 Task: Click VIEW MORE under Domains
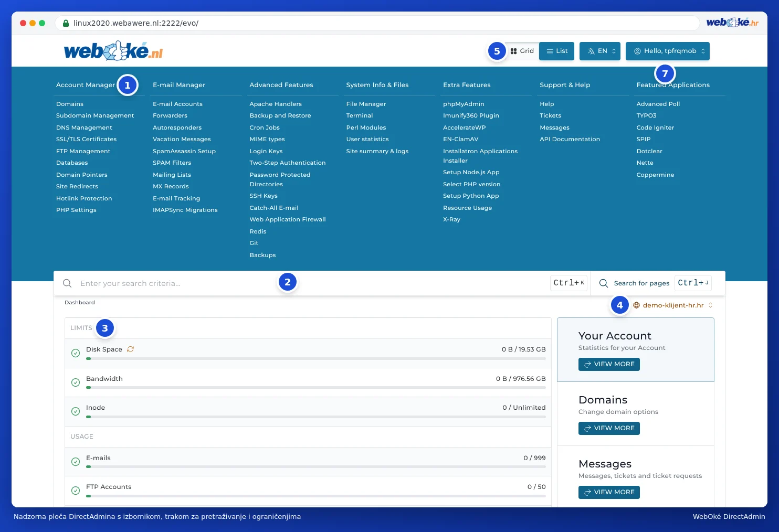tap(609, 428)
